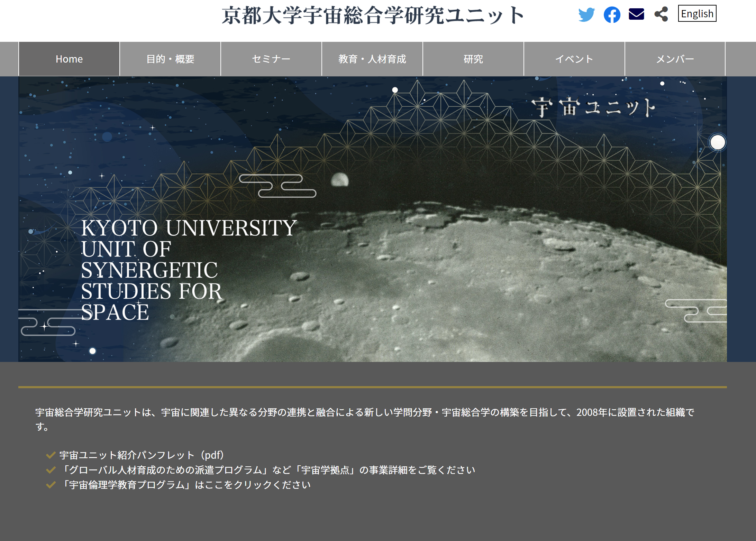Switch the site language to English
756x541 pixels.
coord(697,14)
